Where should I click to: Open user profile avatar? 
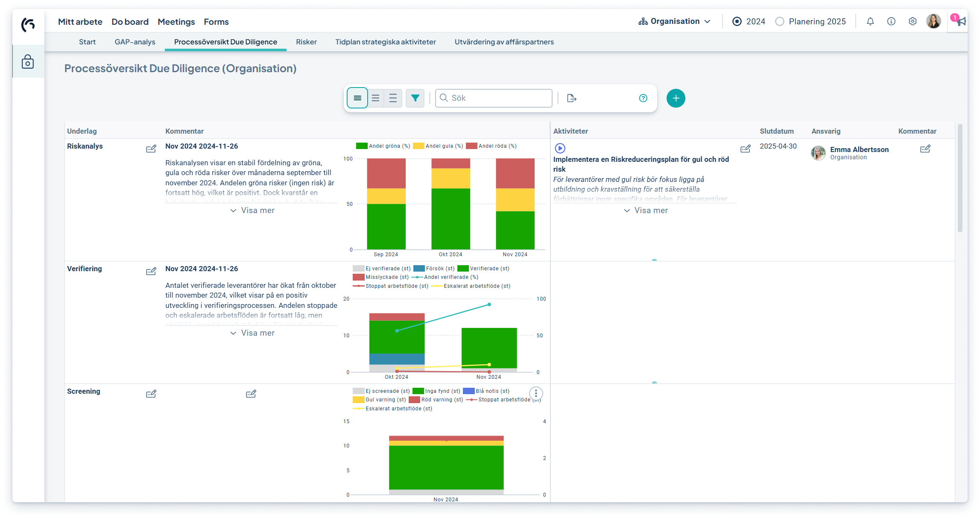933,21
